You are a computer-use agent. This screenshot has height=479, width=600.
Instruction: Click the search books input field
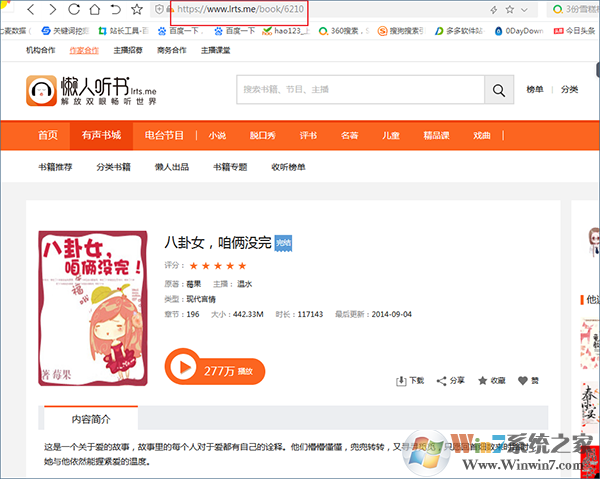[360, 90]
